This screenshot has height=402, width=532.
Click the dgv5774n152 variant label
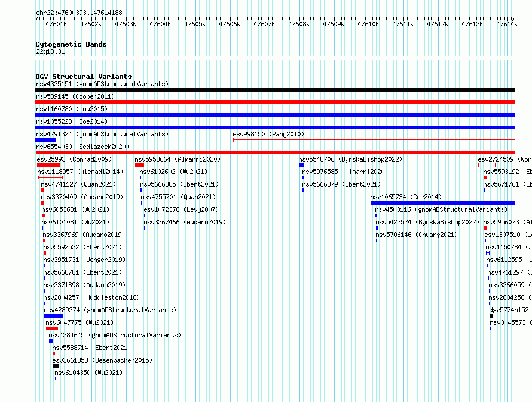(509, 310)
